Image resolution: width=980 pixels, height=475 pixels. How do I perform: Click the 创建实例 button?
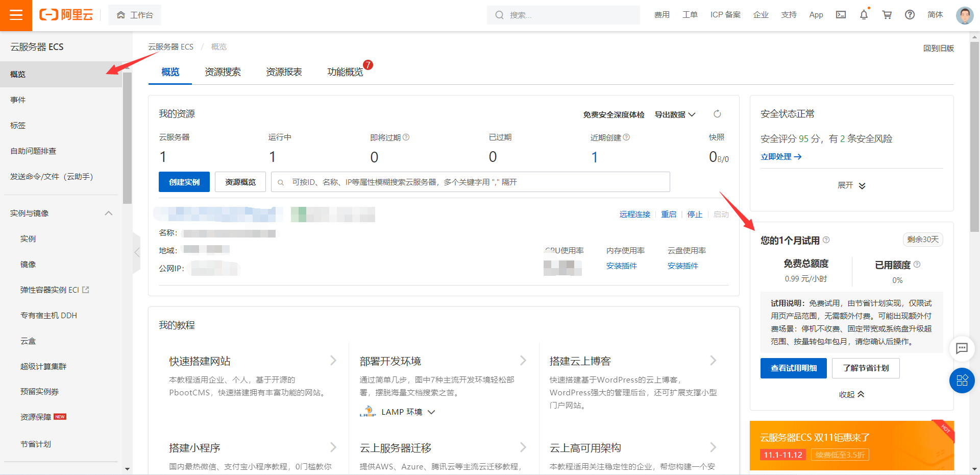pos(184,182)
